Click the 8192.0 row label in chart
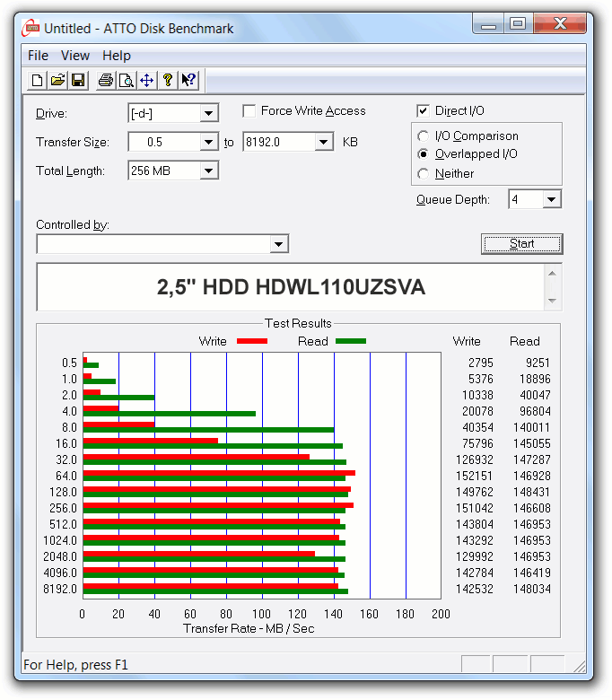The height and width of the screenshot is (700, 612). tap(60, 589)
